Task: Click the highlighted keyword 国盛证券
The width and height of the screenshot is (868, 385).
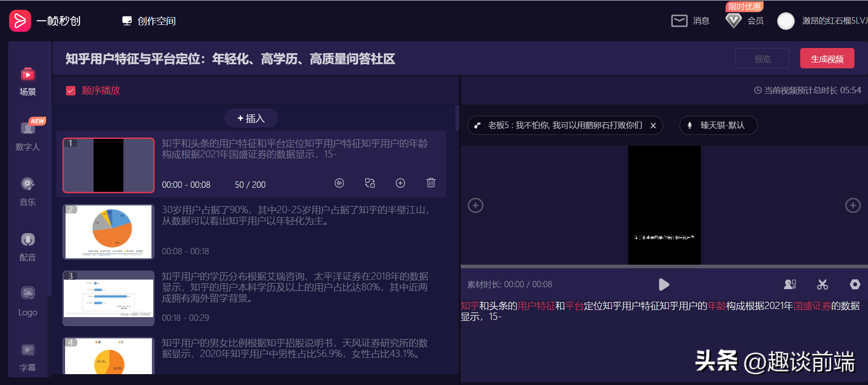Action: point(812,306)
